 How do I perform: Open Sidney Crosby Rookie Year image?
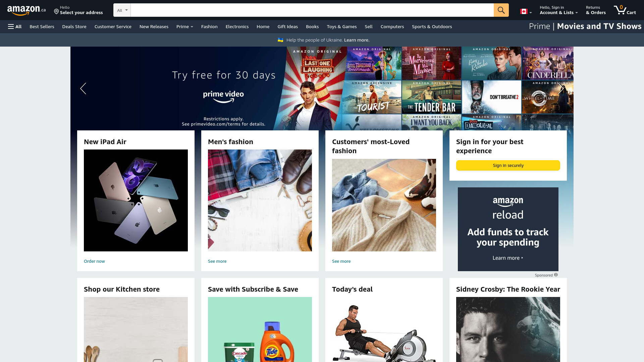click(508, 329)
